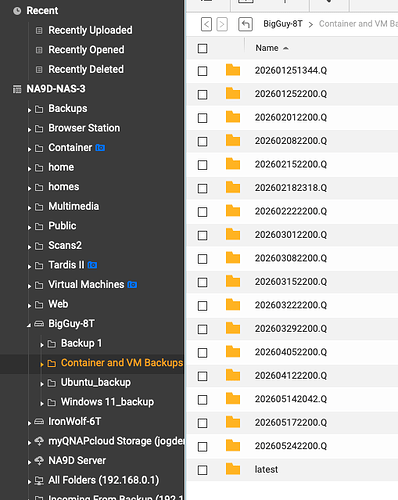
Task: Go up to the parent folder
Action: point(245,24)
